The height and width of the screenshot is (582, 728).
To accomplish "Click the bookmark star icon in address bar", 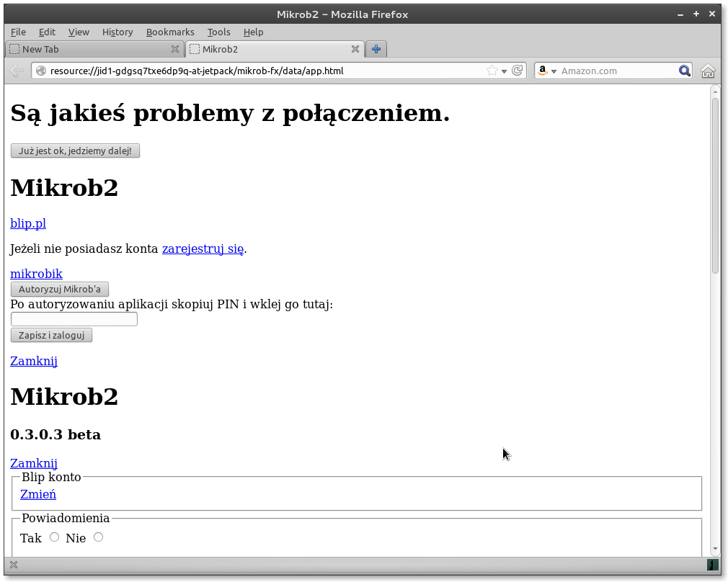I will tap(492, 71).
